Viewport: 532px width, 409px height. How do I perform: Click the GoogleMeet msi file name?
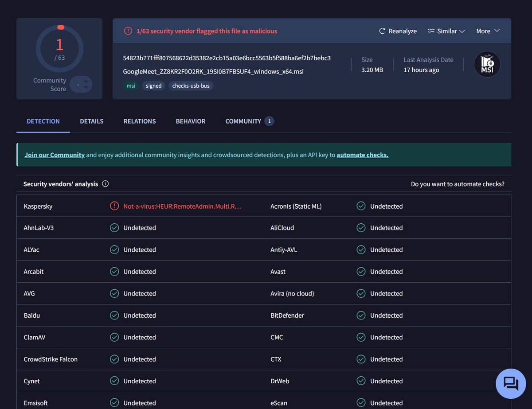213,71
